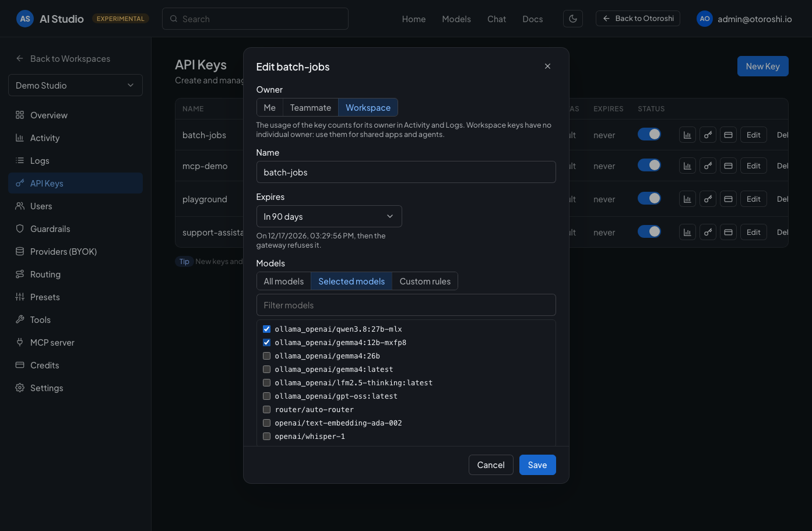
Task: Disable status toggle for batch-jobs key
Action: tap(649, 134)
